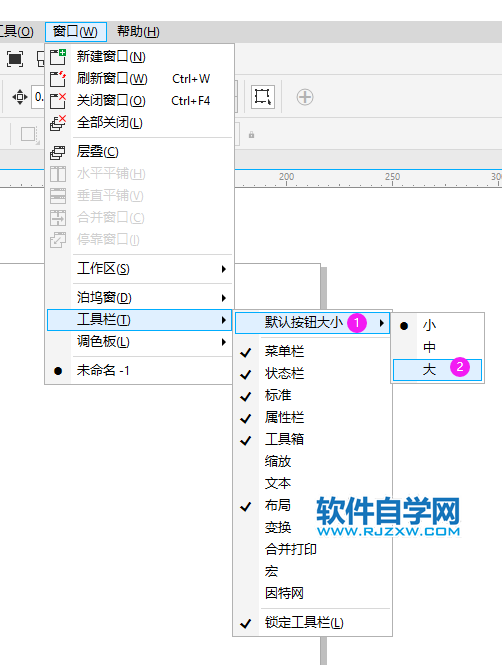Click the New Window icon in menu
The image size is (502, 665).
(x=58, y=57)
